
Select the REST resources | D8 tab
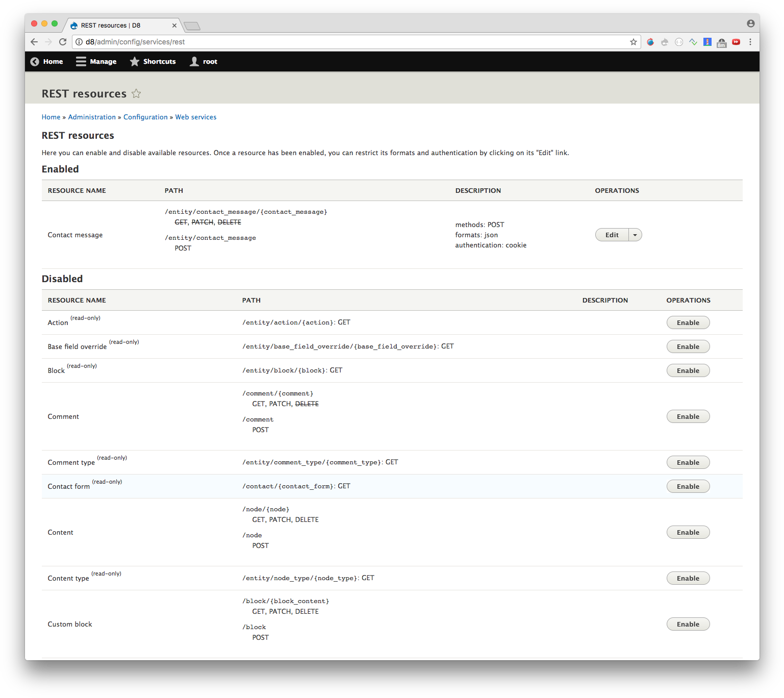pyautogui.click(x=121, y=25)
